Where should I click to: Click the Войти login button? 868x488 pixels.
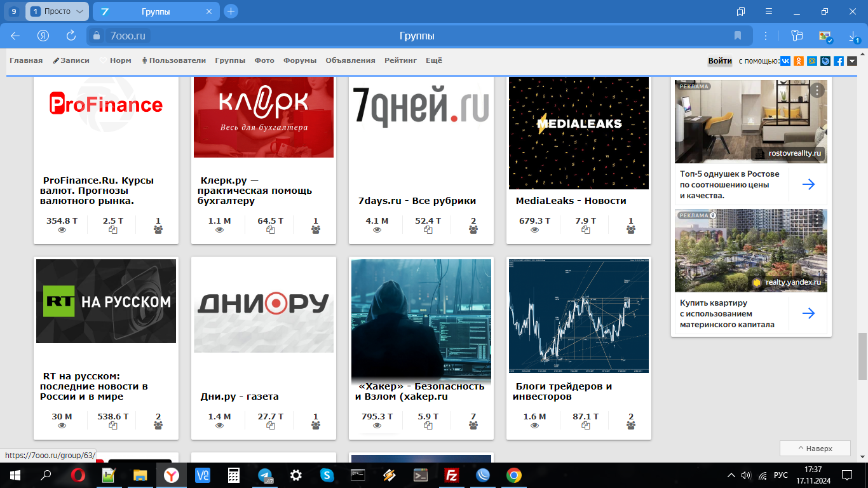[720, 61]
